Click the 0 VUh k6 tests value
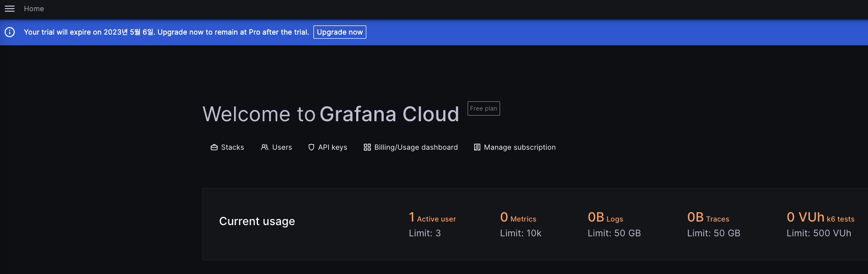Image resolution: width=868 pixels, height=274 pixels. pos(821,217)
